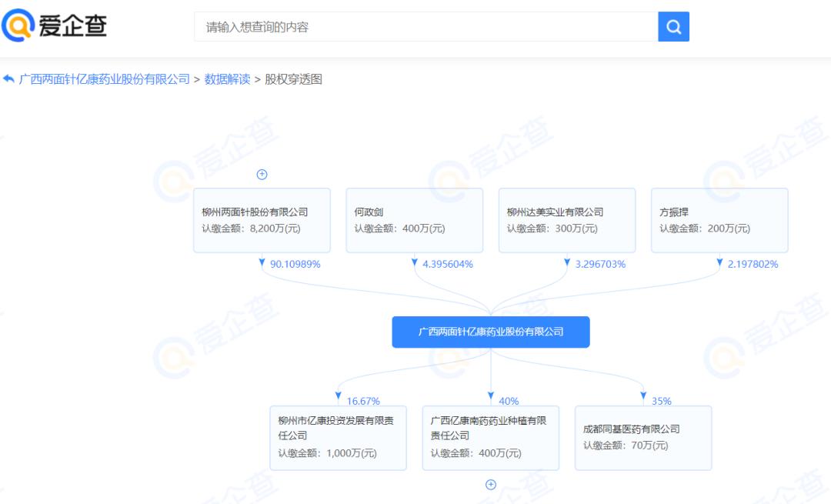Click the 3.296703% share percentage

[x=600, y=264]
